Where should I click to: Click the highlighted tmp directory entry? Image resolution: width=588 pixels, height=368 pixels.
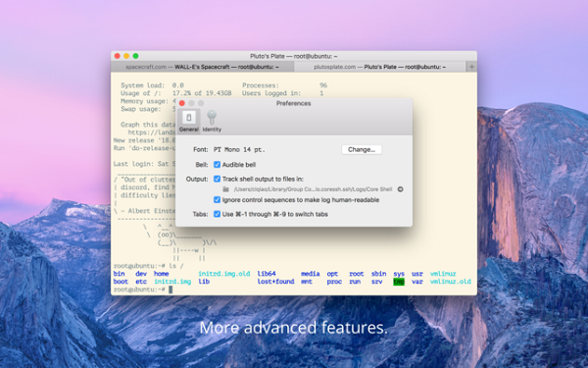[399, 282]
